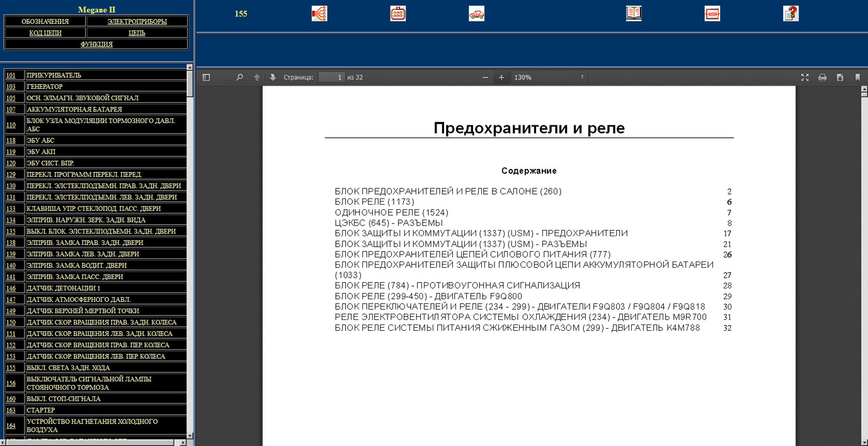Open the zoom level dropdown showing 130%
The height and width of the screenshot is (446, 868).
549,77
